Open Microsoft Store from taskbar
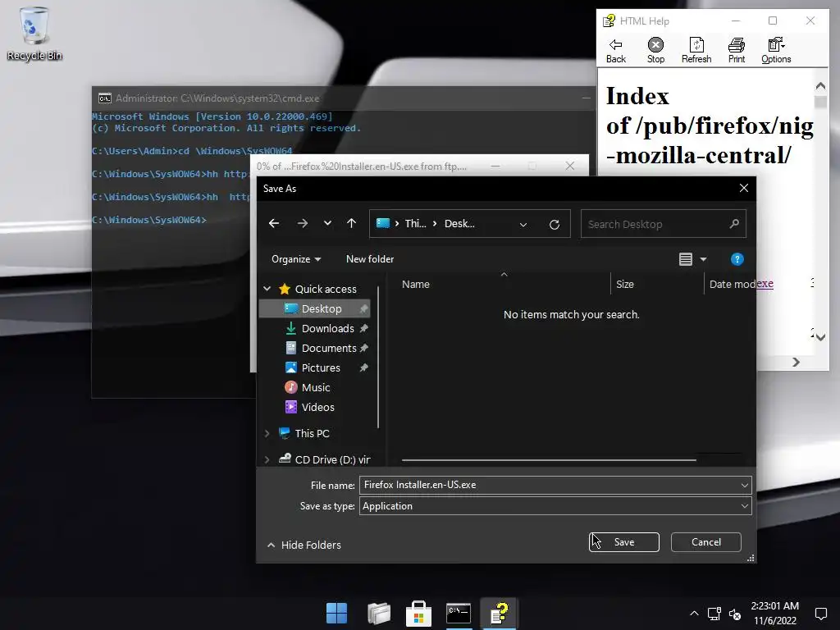Viewport: 840px width, 630px height. pos(418,614)
